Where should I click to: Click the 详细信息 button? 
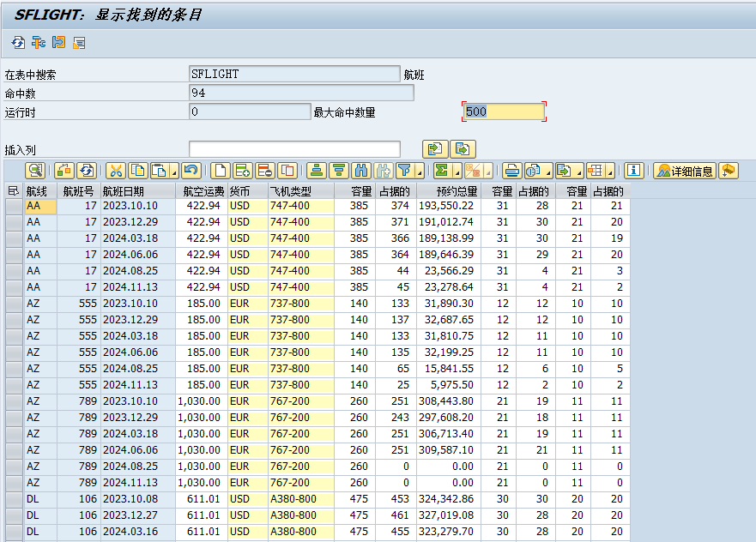[x=684, y=171]
